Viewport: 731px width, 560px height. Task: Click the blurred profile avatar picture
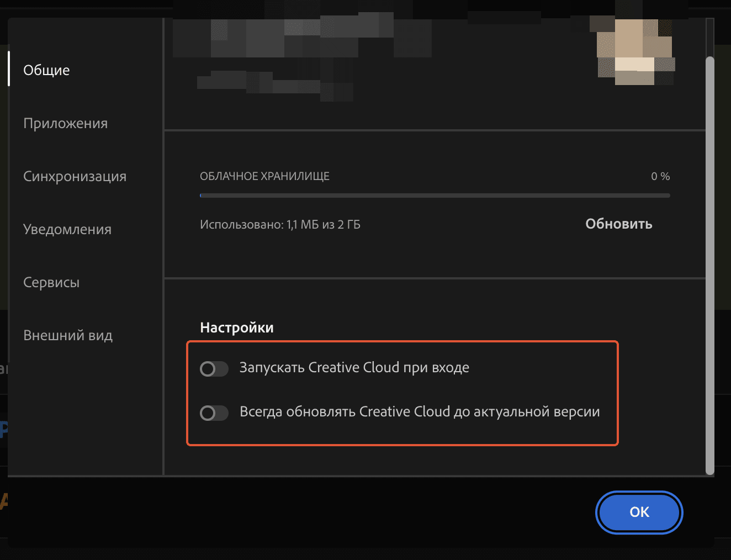(x=636, y=52)
